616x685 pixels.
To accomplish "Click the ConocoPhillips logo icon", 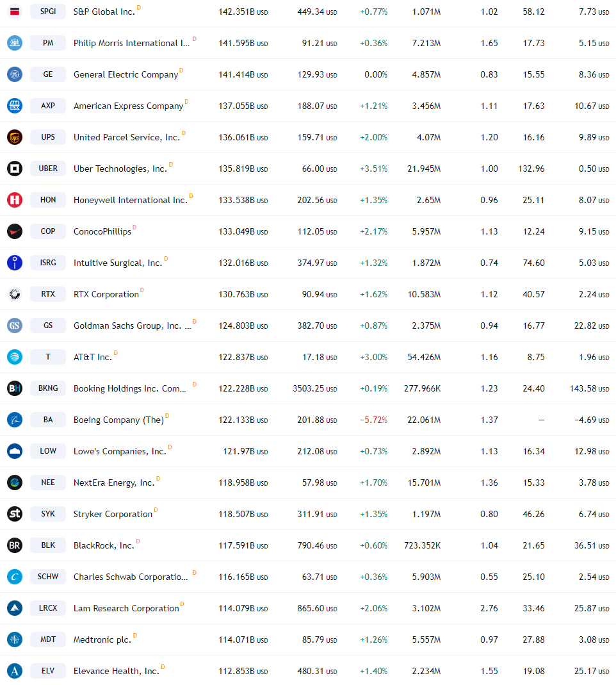I will [15, 231].
